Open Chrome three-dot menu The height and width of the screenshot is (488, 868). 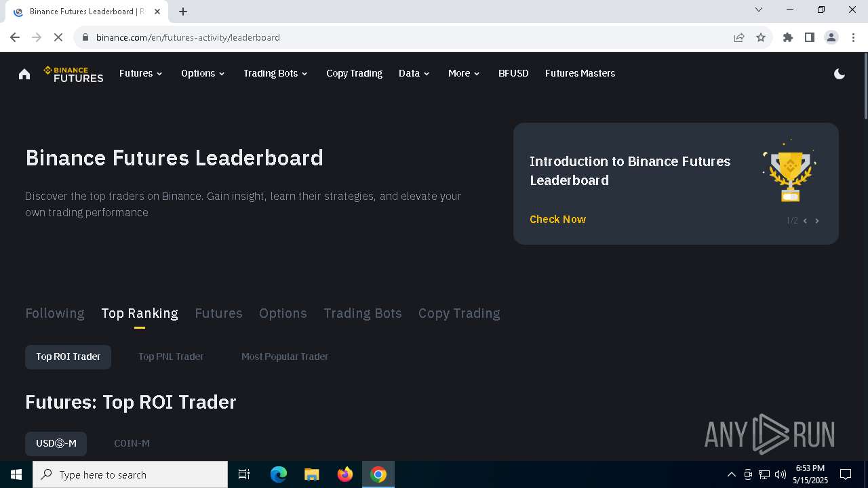click(x=853, y=37)
